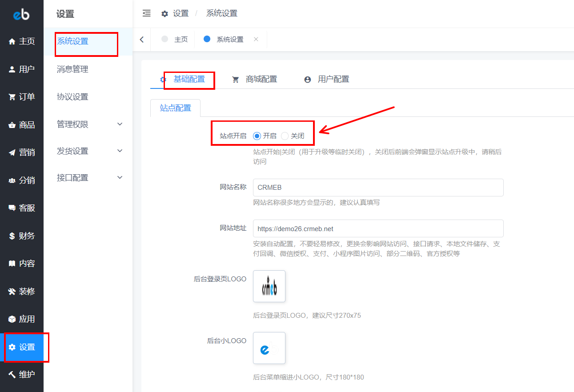Open the 订单 shopping cart icon

(12, 97)
